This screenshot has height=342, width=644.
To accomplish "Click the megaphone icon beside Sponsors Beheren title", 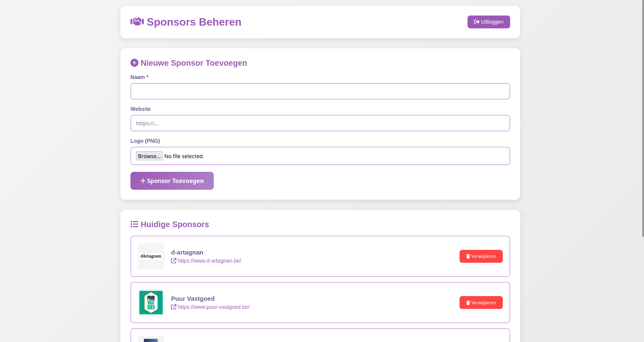I will point(136,22).
